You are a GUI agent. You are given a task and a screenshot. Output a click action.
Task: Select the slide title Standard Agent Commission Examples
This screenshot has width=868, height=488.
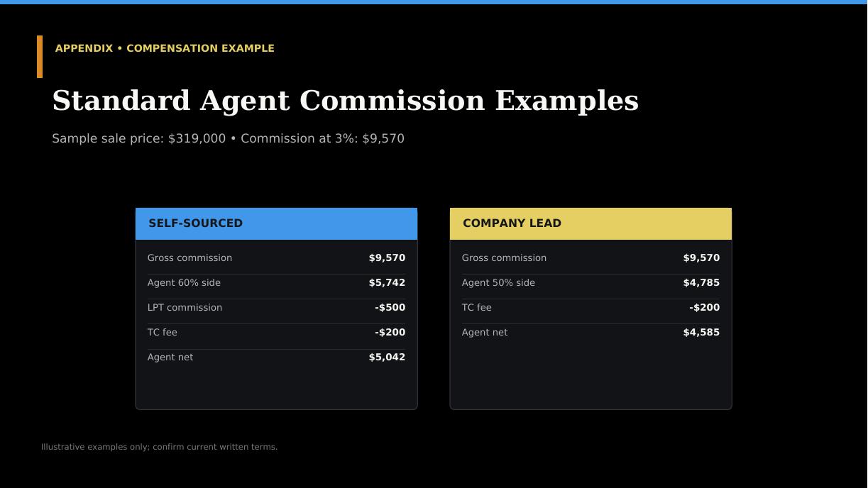click(x=346, y=101)
